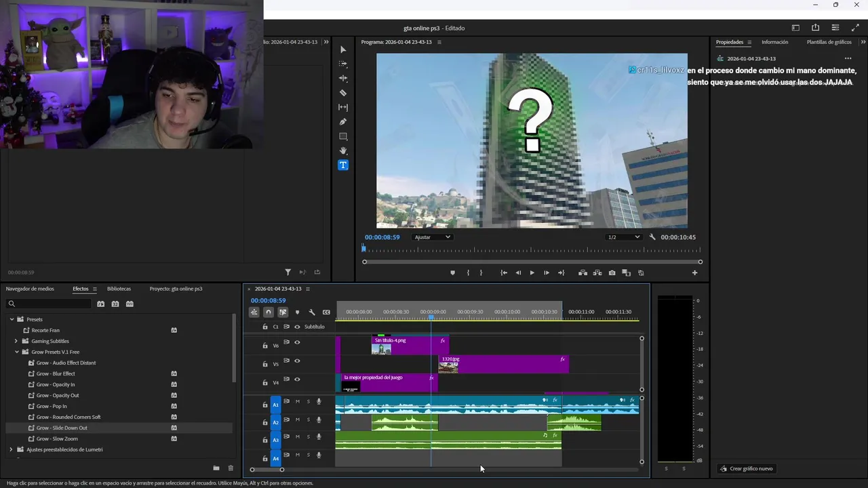Open timeline display settings wrench

point(312,312)
